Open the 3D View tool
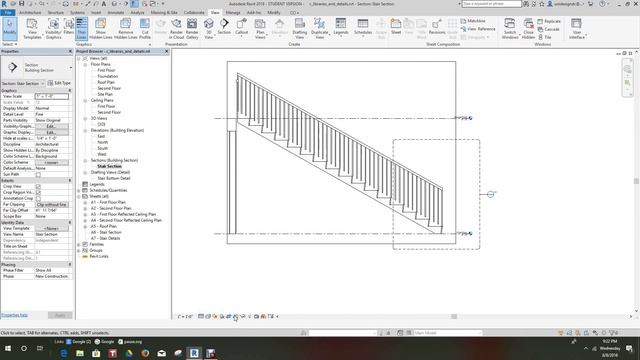The image size is (640, 360). coord(209,29)
